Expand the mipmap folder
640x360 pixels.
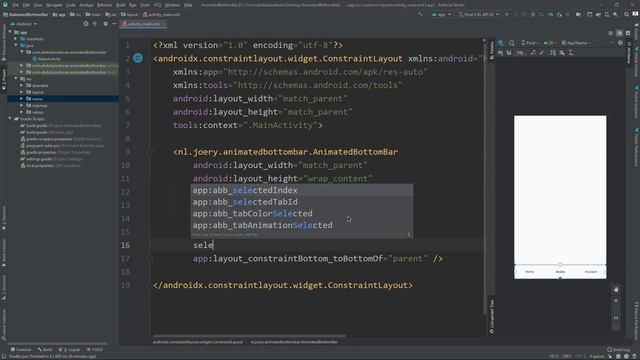[x=22, y=105]
